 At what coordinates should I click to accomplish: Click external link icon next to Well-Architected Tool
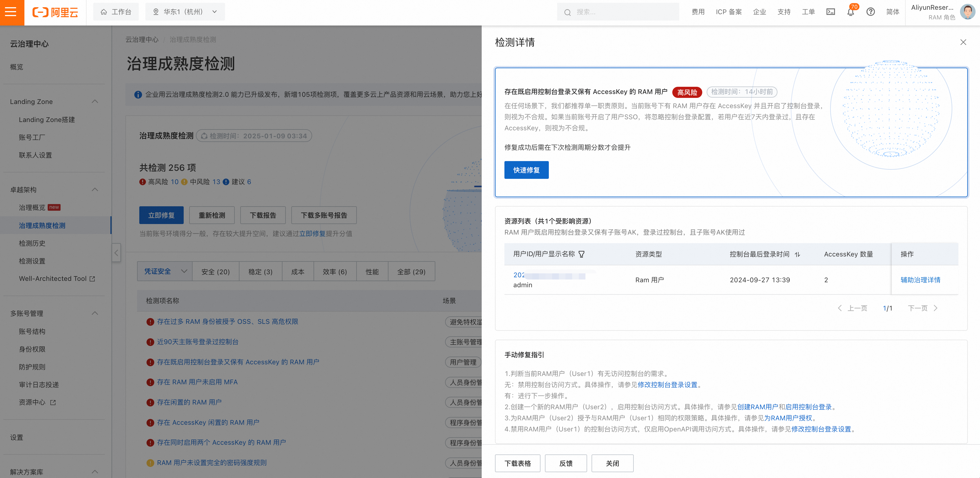click(x=92, y=279)
